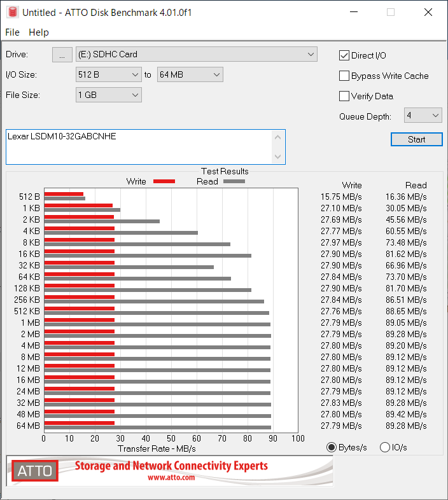Click the 89.42 MB/s read value

(406, 414)
